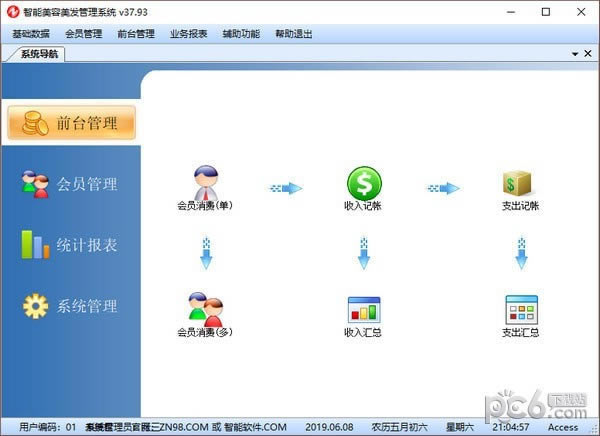Select 系统管理 in the sidebar
Screen dimensions: 600x436
[x=70, y=306]
